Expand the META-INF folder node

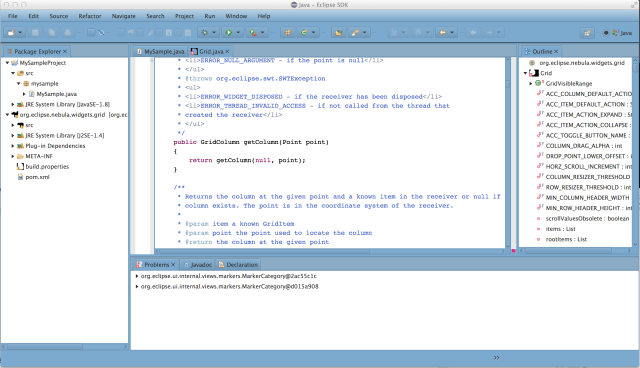tap(13, 156)
